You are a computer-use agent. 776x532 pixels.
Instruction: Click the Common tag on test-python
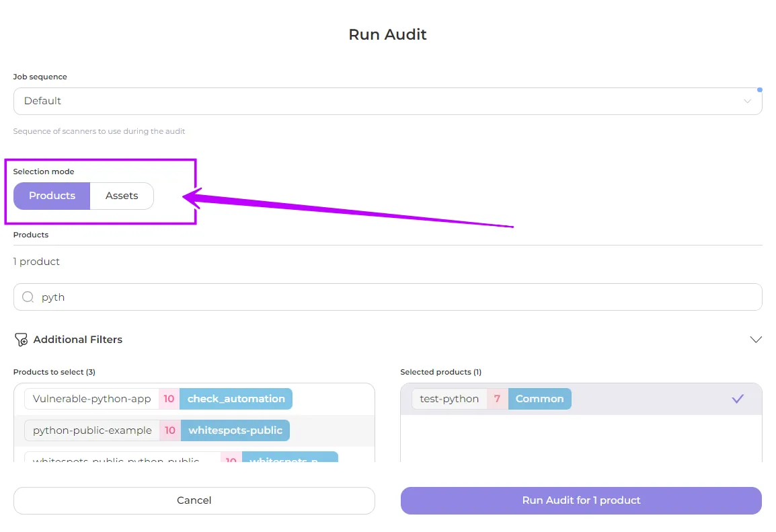pyautogui.click(x=539, y=399)
